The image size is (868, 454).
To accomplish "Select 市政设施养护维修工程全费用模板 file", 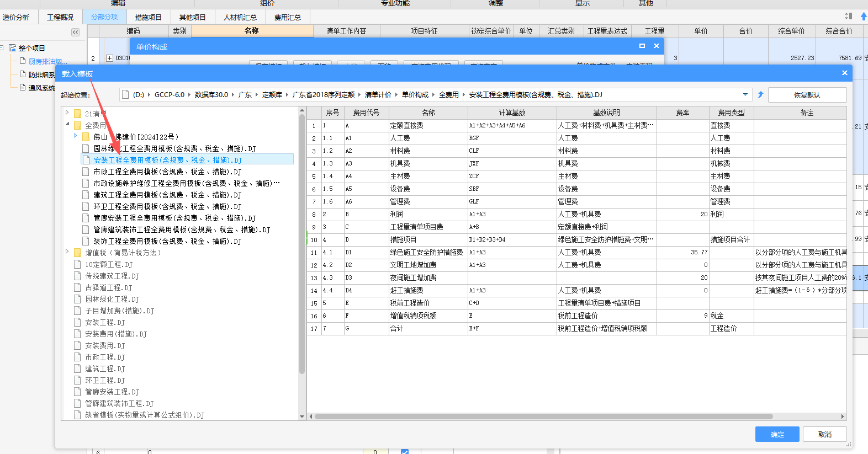I will tap(187, 183).
